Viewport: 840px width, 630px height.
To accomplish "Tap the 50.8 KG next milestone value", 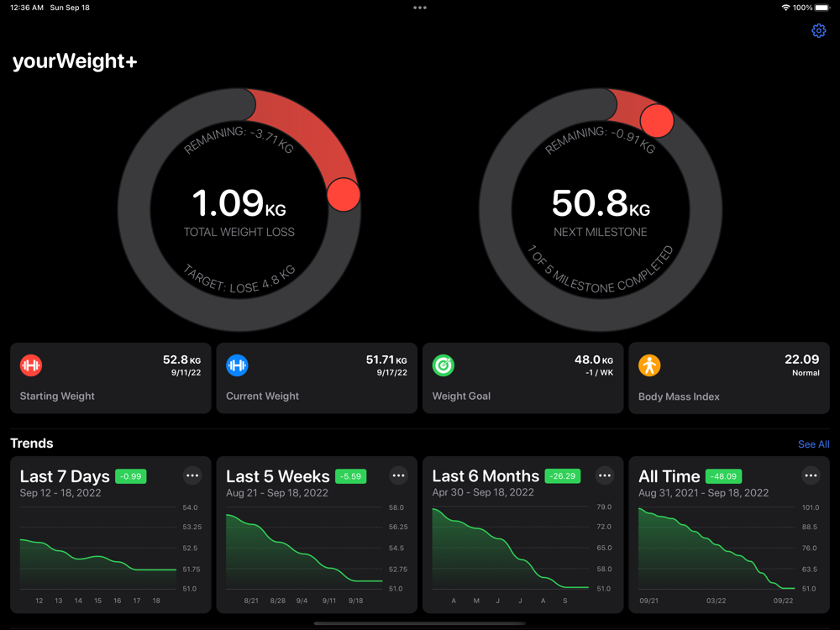I will click(x=601, y=203).
